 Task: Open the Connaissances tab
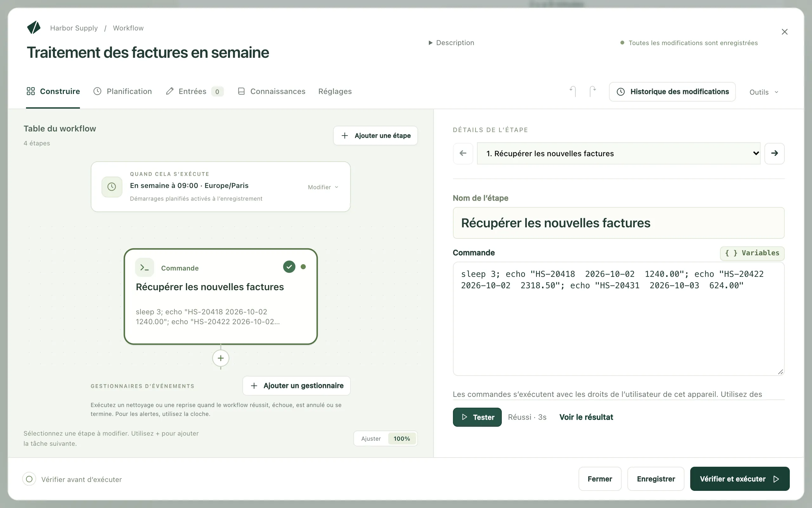click(x=272, y=91)
